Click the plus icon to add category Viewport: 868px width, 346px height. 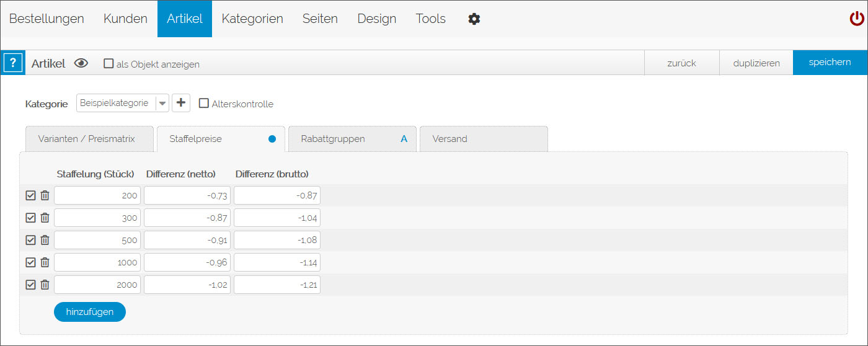click(181, 103)
